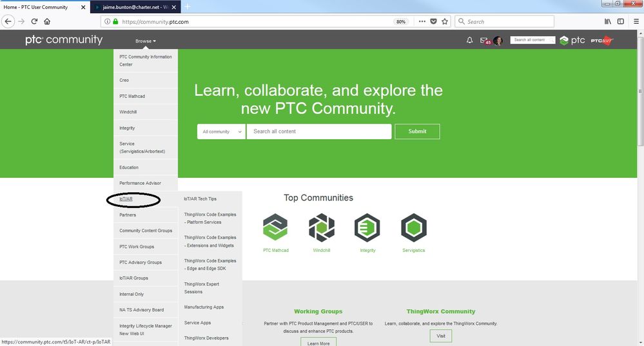The height and width of the screenshot is (346, 644).
Task: Open ThingWorx Expert Sessions submenu item
Action: (210, 288)
